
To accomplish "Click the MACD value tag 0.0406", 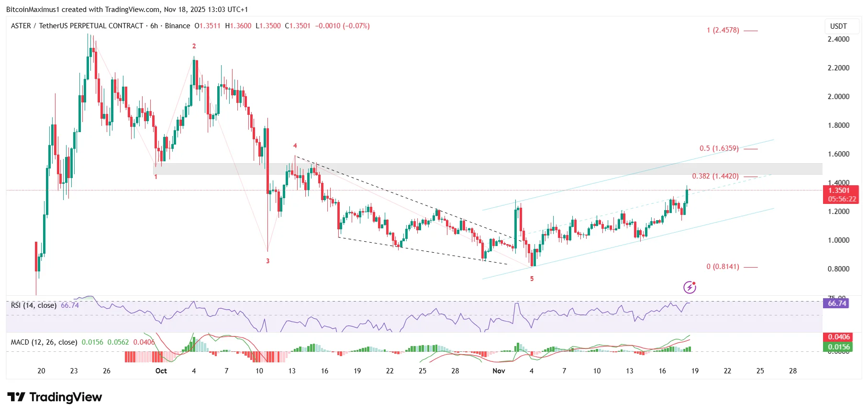I will pos(839,337).
